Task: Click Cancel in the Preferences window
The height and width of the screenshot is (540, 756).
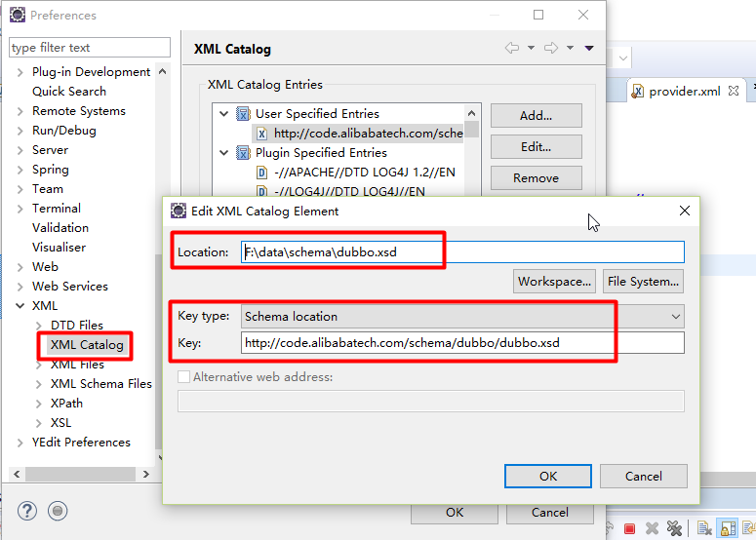Action: tap(549, 513)
